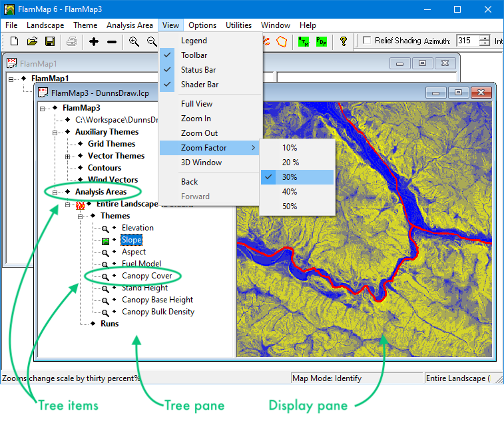Image resolution: width=504 pixels, height=427 pixels.
Task: Open the File menu
Action: (11, 25)
